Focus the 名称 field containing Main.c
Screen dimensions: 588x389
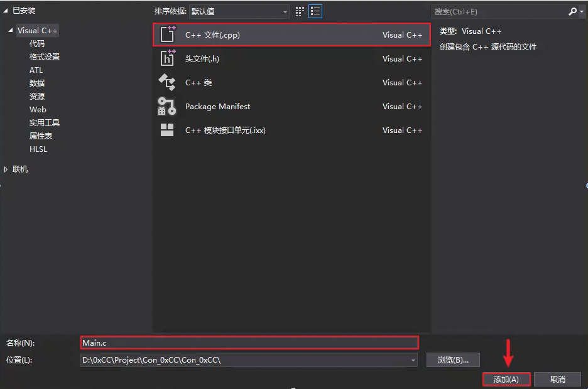coord(249,343)
